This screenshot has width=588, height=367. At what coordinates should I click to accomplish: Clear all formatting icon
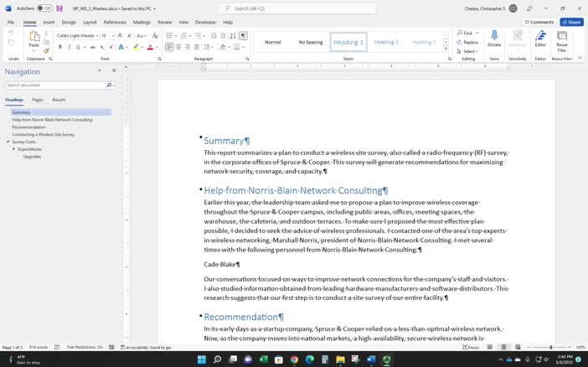click(x=155, y=35)
